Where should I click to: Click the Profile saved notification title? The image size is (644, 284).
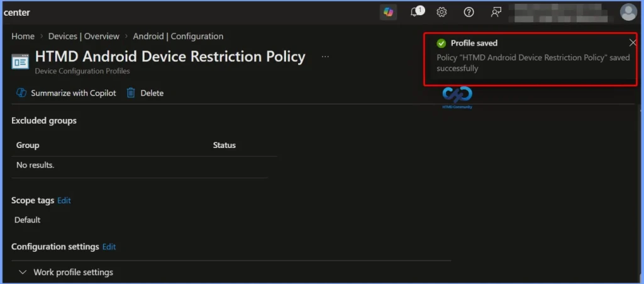click(x=474, y=43)
